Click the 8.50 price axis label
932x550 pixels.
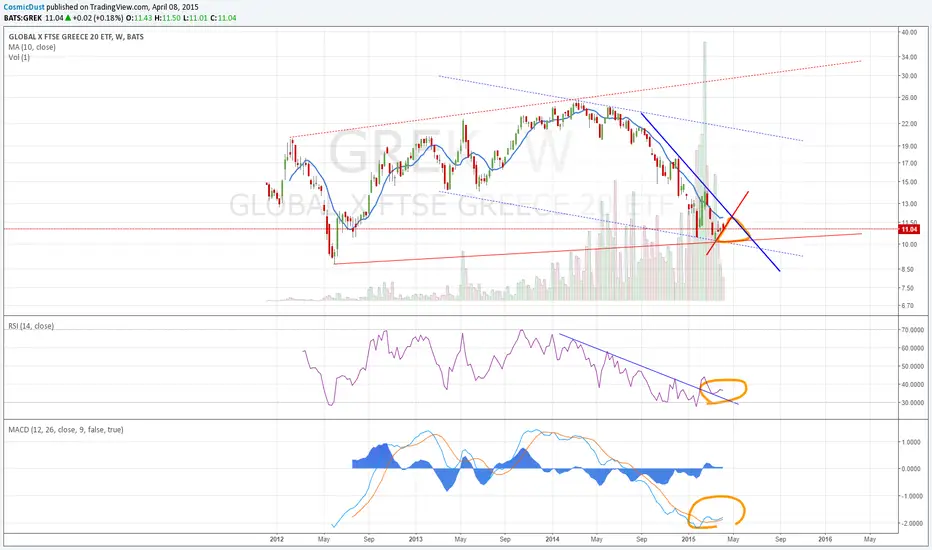pos(908,269)
